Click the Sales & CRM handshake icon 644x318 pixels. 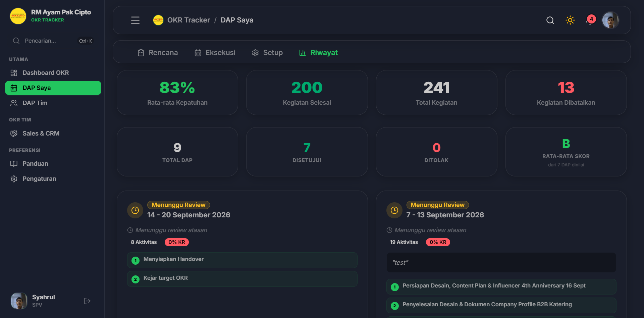point(14,134)
